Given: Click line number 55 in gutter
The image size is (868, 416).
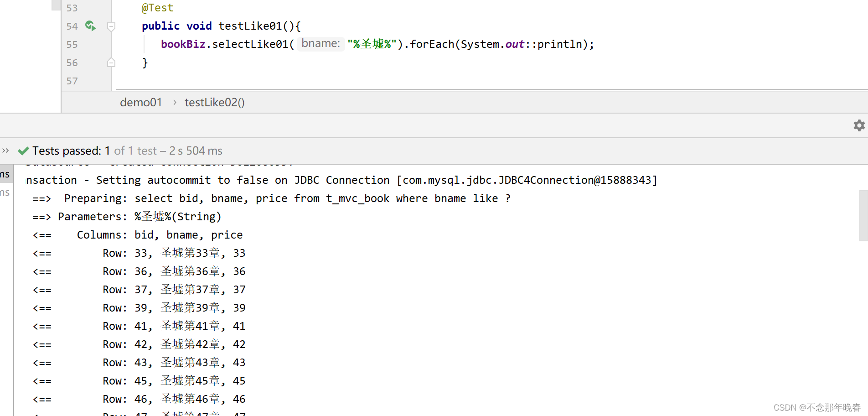Looking at the screenshot, I should [x=72, y=44].
